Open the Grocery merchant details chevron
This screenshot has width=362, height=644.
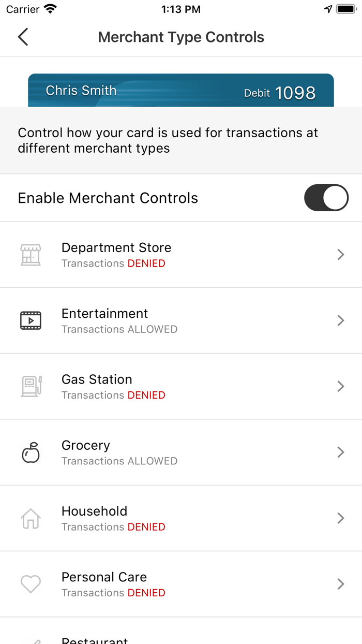[x=341, y=452]
